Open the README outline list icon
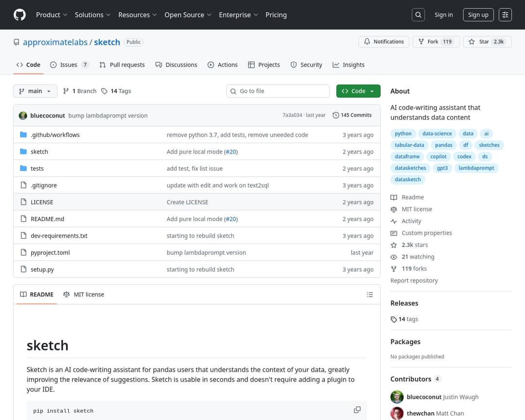The image size is (525, 420). (x=369, y=295)
